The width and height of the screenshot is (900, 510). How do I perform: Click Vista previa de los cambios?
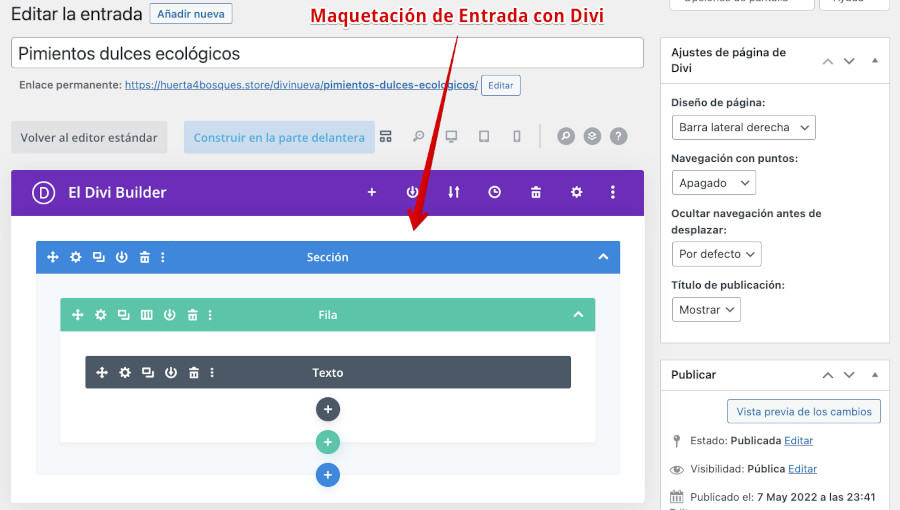[x=804, y=411]
